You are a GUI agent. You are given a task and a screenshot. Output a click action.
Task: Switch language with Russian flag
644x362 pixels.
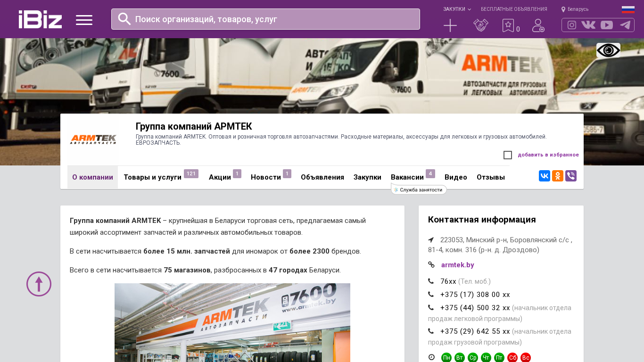(x=628, y=9)
